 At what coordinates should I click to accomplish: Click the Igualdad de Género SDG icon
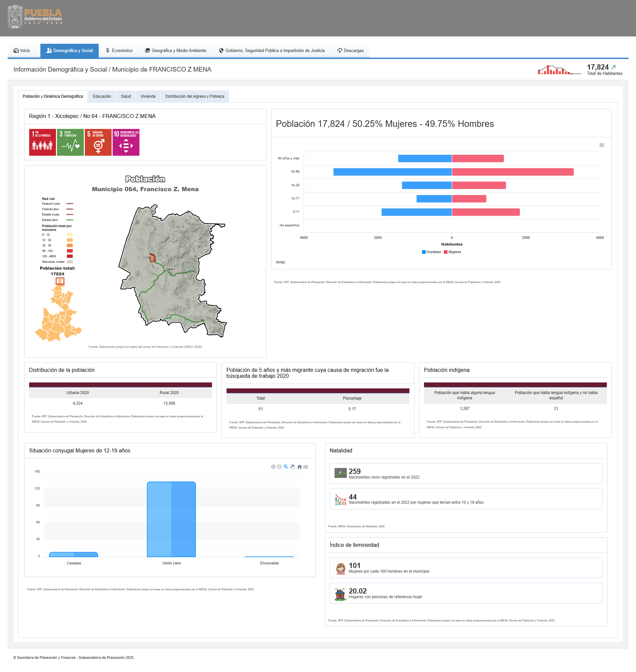pos(98,142)
